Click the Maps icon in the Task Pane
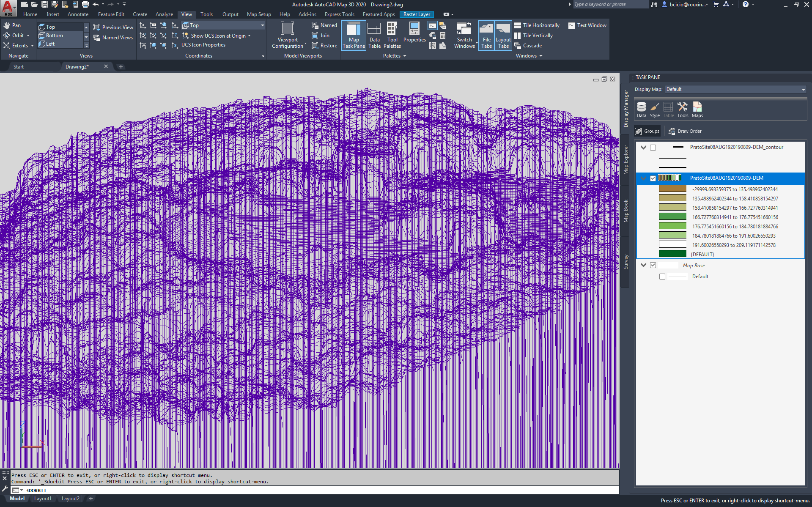Viewport: 812px width, 507px height. click(697, 109)
